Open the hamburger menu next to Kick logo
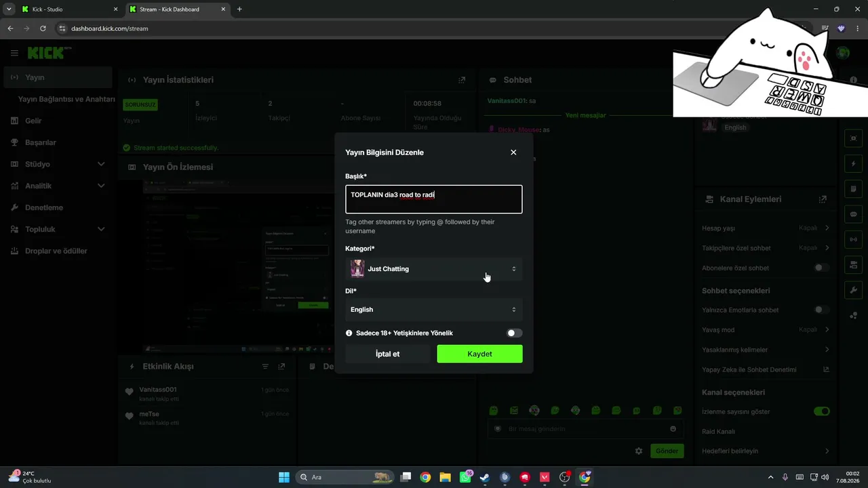 (14, 53)
